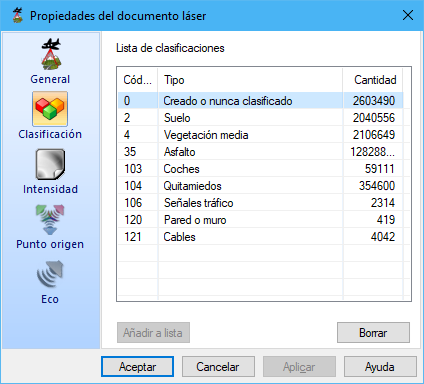Click the code cell 121
The height and width of the screenshot is (384, 424).
[x=133, y=237]
